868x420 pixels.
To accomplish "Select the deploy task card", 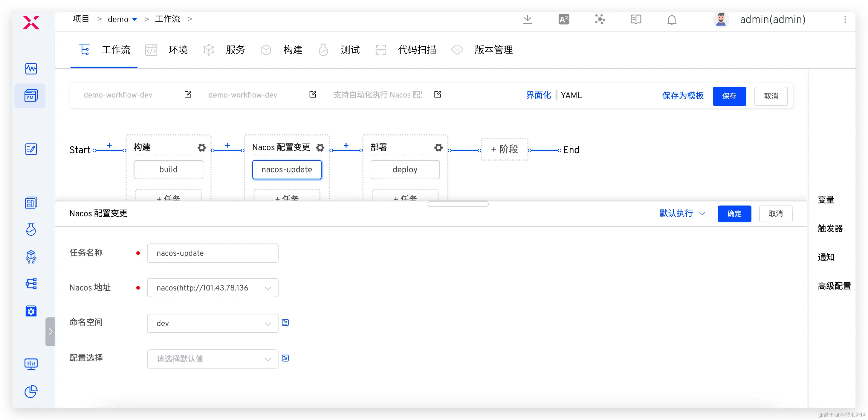I will (x=405, y=170).
